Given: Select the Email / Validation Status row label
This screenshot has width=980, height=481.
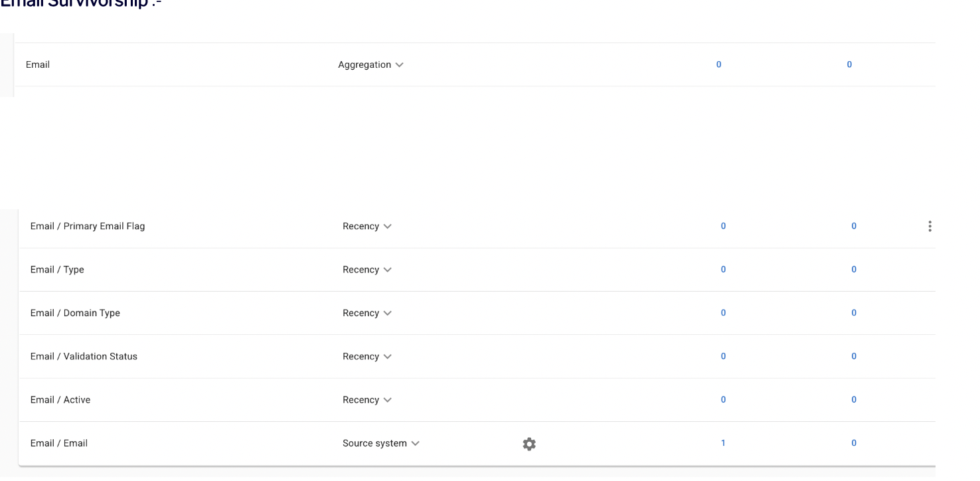Looking at the screenshot, I should 84,357.
